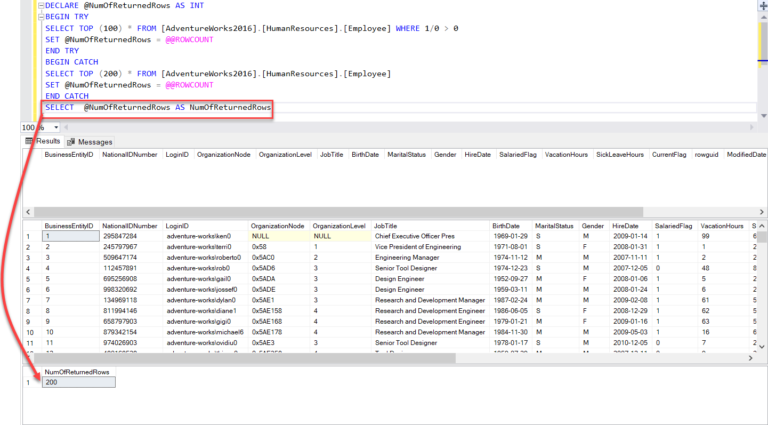Click the employee grid's vertical scroll up arrow
This screenshot has width=768, height=425.
coord(762,226)
